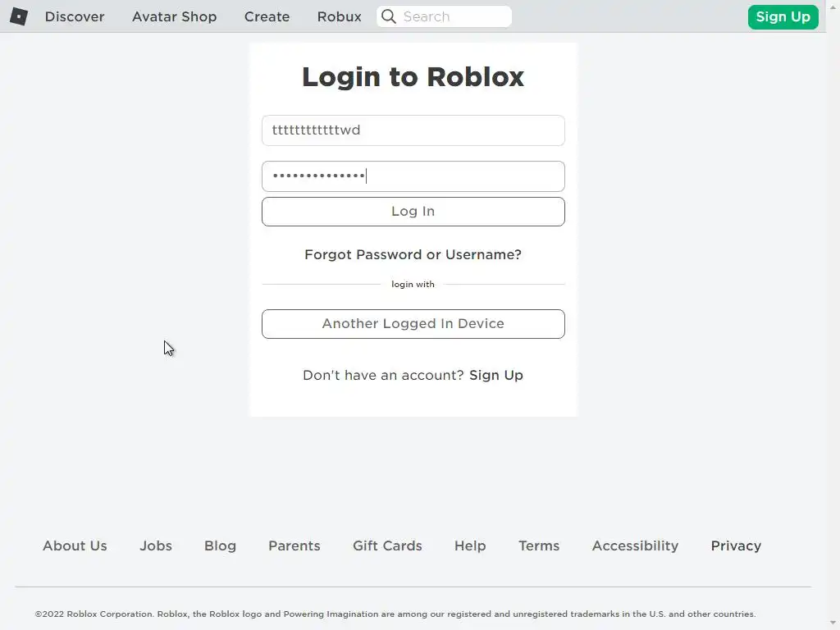The width and height of the screenshot is (840, 630).
Task: Click the Log In button
Action: point(413,212)
